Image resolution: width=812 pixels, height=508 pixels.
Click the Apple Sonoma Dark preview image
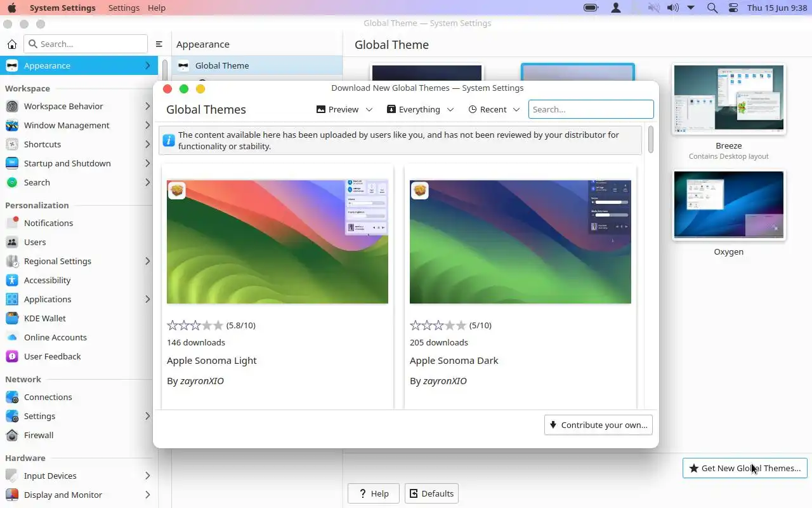(x=520, y=241)
